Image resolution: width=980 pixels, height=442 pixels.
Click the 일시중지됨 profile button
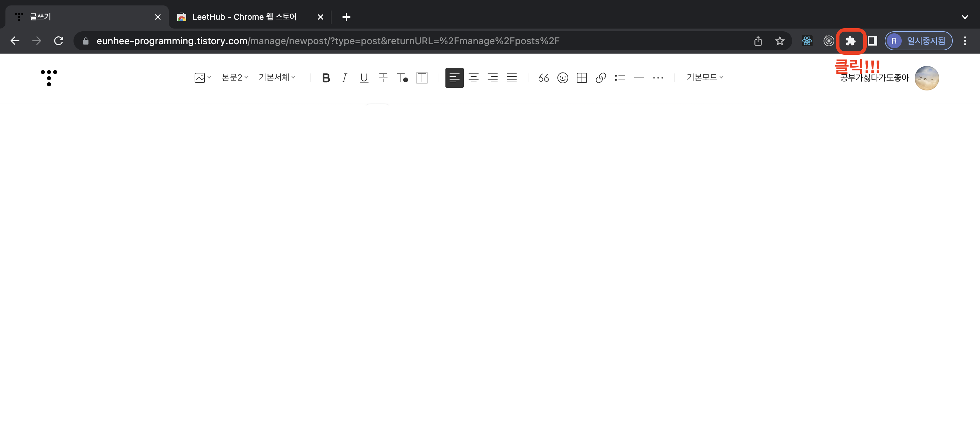point(918,41)
